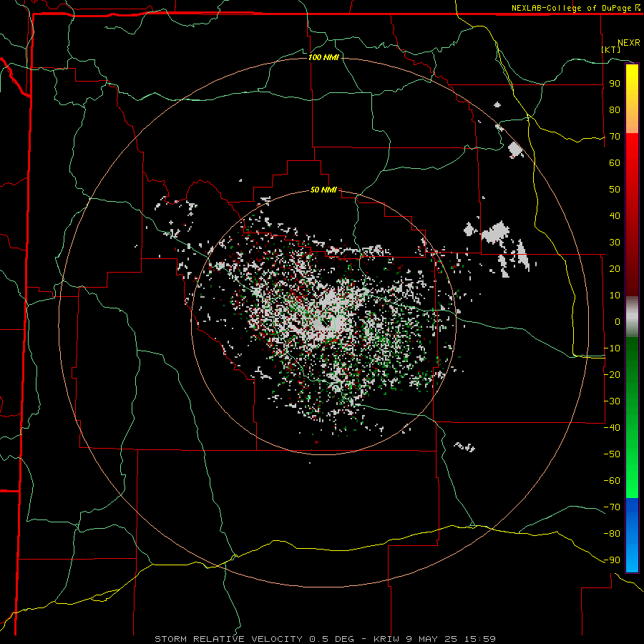Click the 40 value on the velocity scale
The width and height of the screenshot is (644, 644).
point(615,216)
